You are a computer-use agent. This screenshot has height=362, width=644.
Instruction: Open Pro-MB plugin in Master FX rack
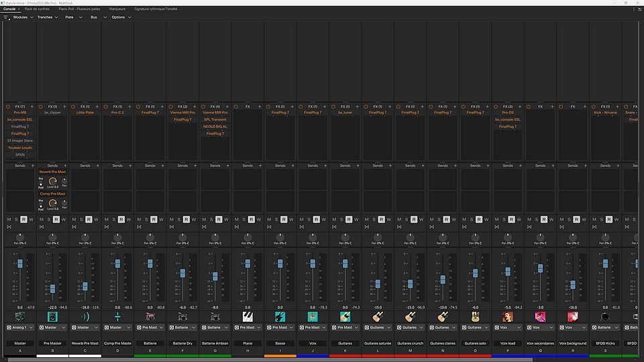click(x=20, y=113)
